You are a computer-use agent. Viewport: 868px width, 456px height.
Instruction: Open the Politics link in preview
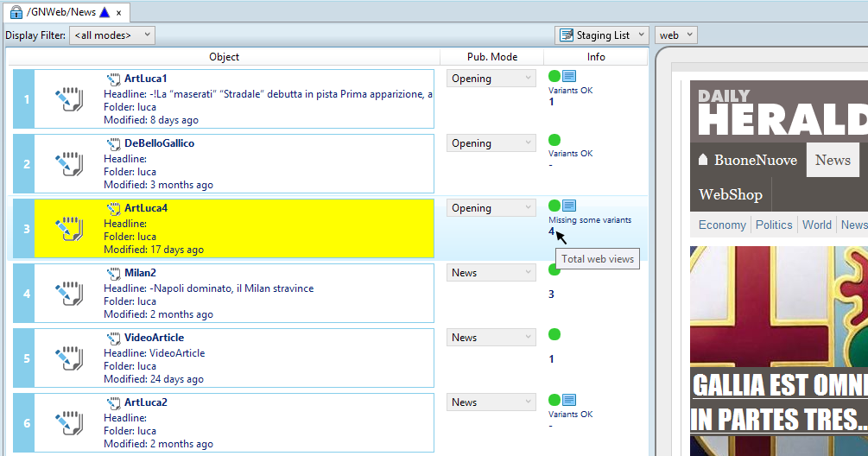tap(773, 225)
